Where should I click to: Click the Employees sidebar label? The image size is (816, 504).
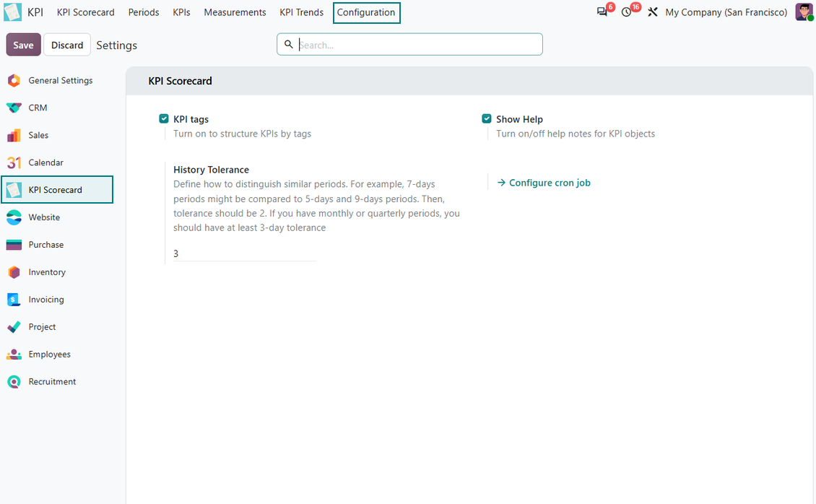(49, 355)
